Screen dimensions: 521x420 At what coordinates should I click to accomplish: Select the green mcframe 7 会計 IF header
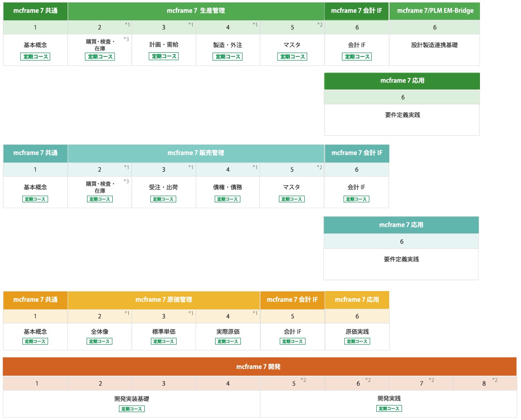pos(357,11)
